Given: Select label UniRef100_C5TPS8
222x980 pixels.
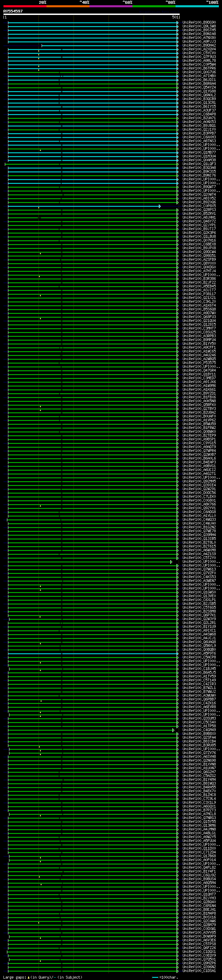Looking at the screenshot, I should tap(199, 944).
